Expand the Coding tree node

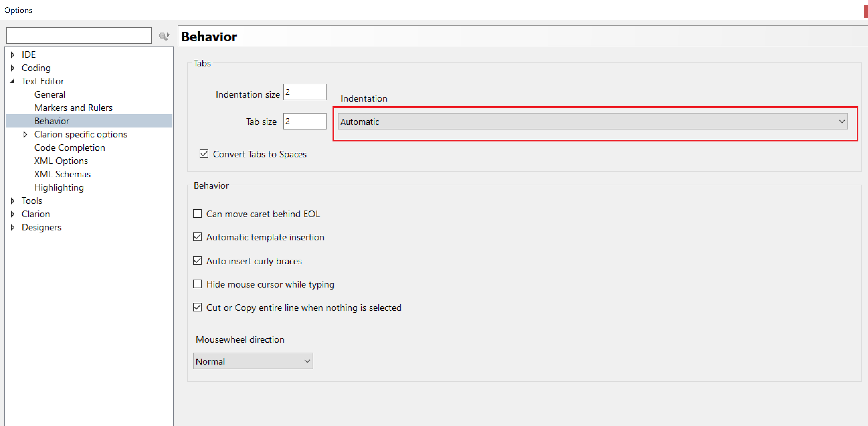pyautogui.click(x=13, y=68)
